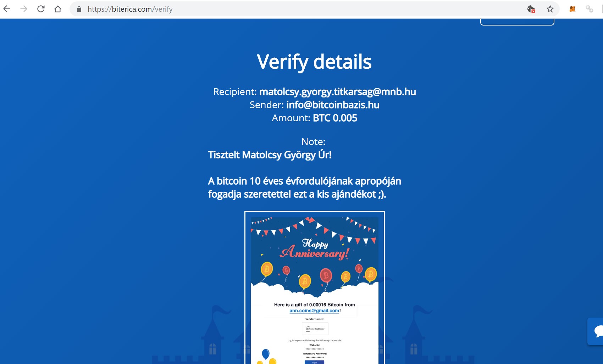603x364 pixels.
Task: Click the browser forward arrow
Action: coord(24,9)
